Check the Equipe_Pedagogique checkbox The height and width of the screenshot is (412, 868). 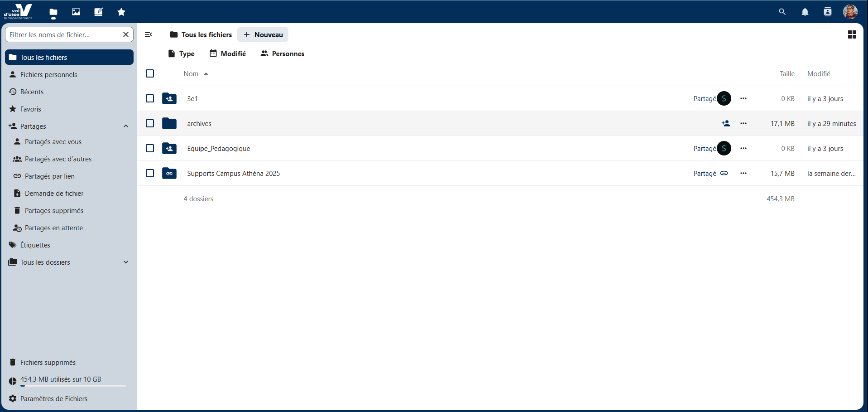tap(150, 148)
